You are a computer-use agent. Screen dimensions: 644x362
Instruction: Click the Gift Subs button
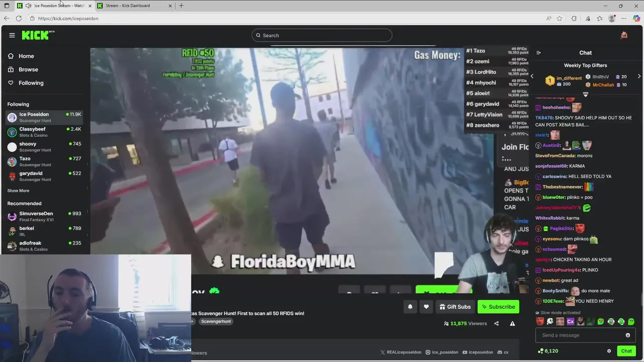point(455,307)
